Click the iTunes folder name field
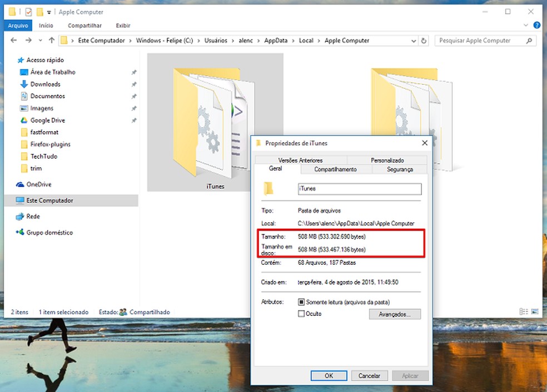Viewport: 547px width, 392px height. pyautogui.click(x=360, y=189)
